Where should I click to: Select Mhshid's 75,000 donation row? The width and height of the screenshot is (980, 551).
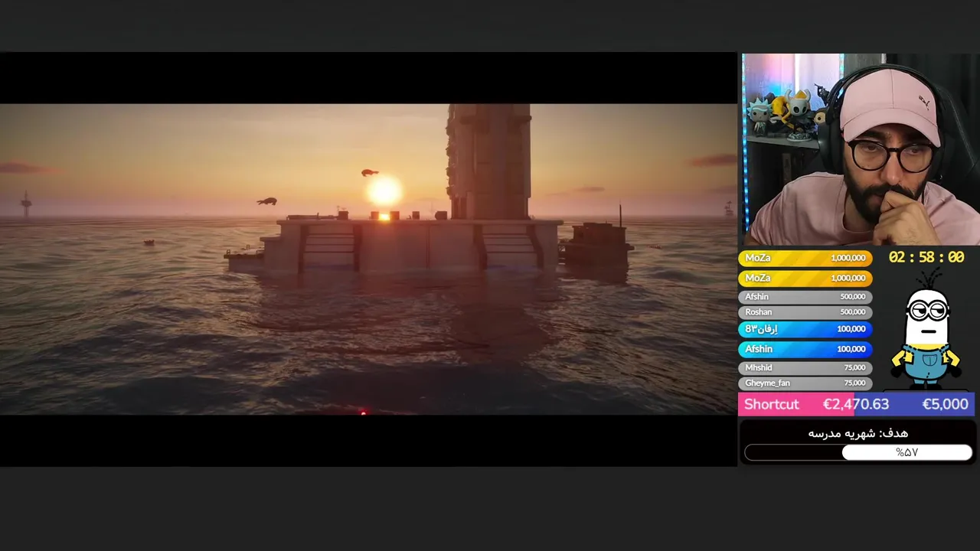805,368
